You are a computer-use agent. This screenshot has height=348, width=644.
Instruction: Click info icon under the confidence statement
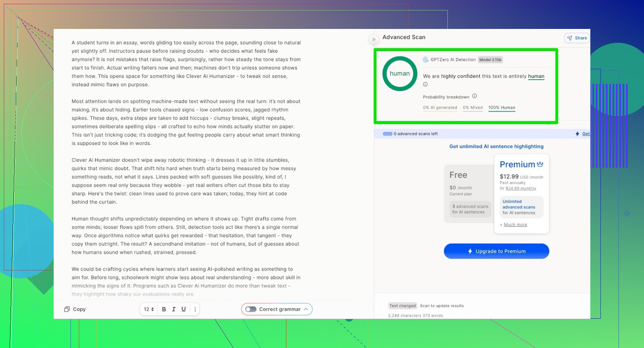click(x=425, y=85)
